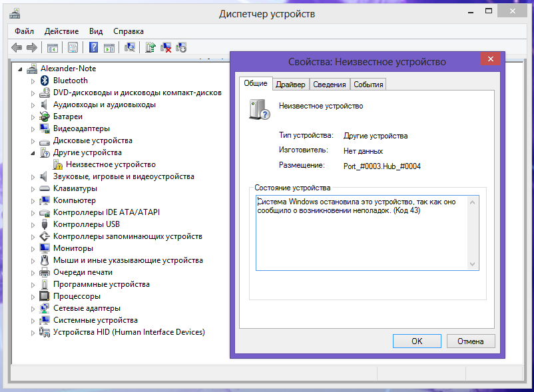
Task: Click the device status scrollbar down arrow
Action: tap(473, 265)
